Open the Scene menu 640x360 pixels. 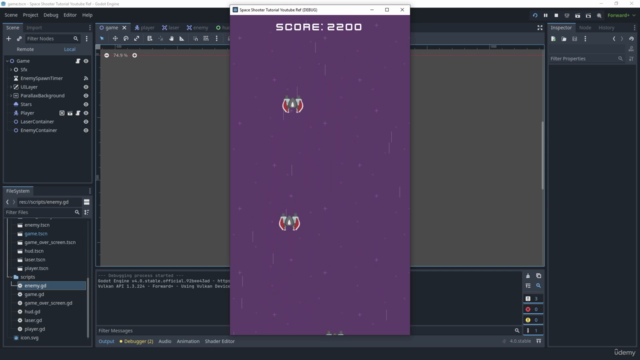pos(11,15)
